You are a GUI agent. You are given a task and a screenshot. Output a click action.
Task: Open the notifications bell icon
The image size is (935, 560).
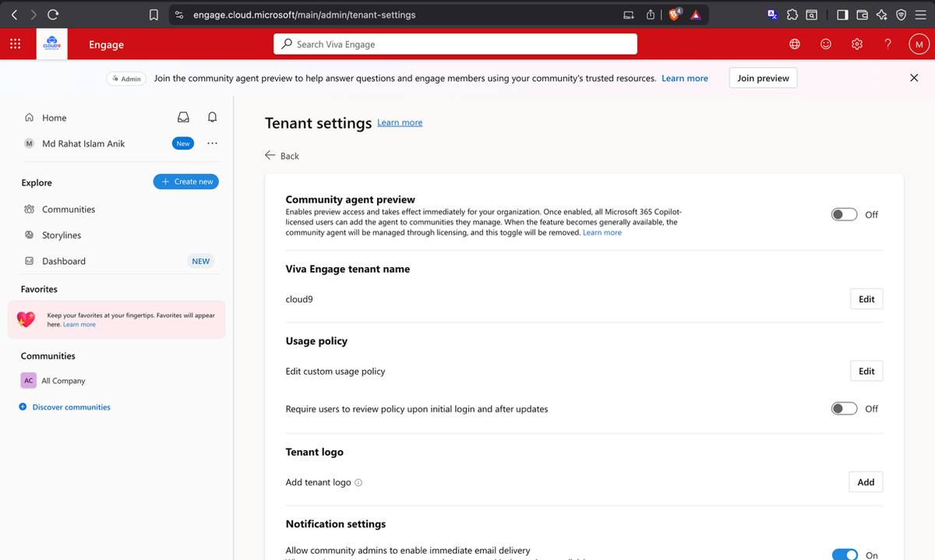[x=212, y=118]
